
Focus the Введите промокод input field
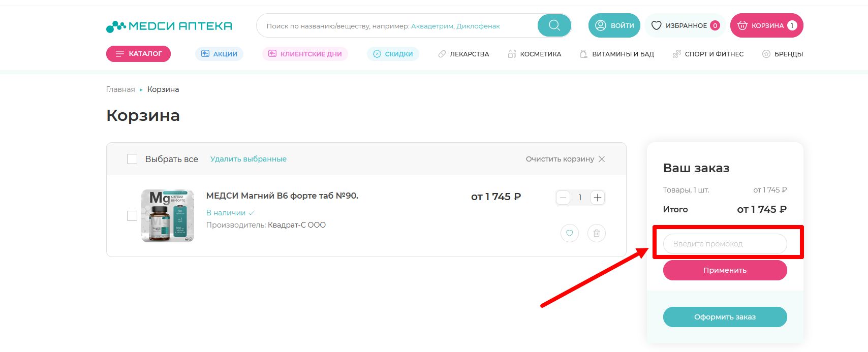(x=725, y=244)
